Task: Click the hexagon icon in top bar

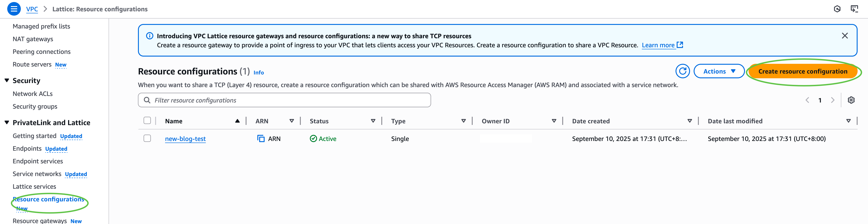Action: pos(837,9)
